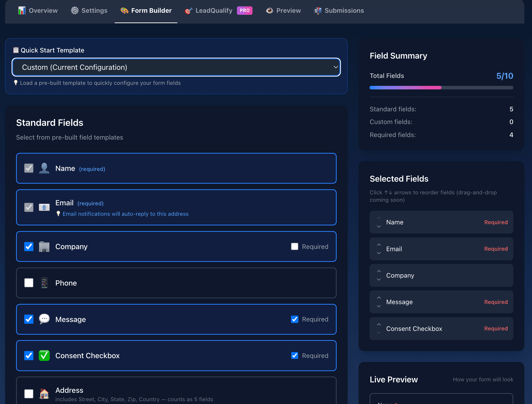Click the Total Fields progress bar

point(441,87)
